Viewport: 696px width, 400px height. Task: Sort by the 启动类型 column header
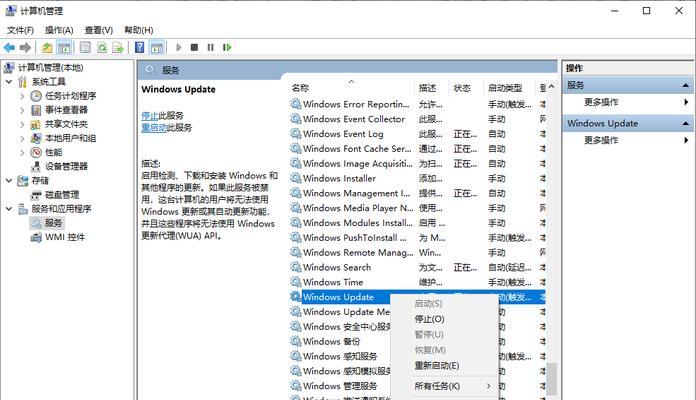tap(510, 88)
